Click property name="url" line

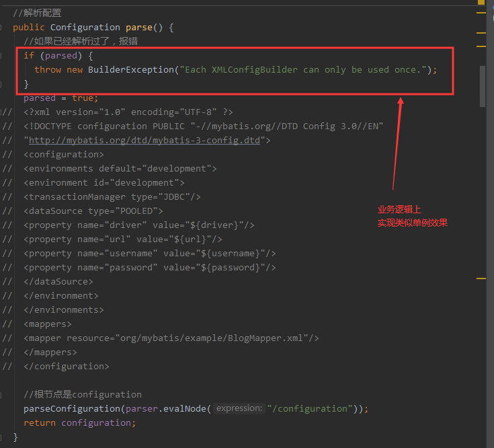pos(123,239)
